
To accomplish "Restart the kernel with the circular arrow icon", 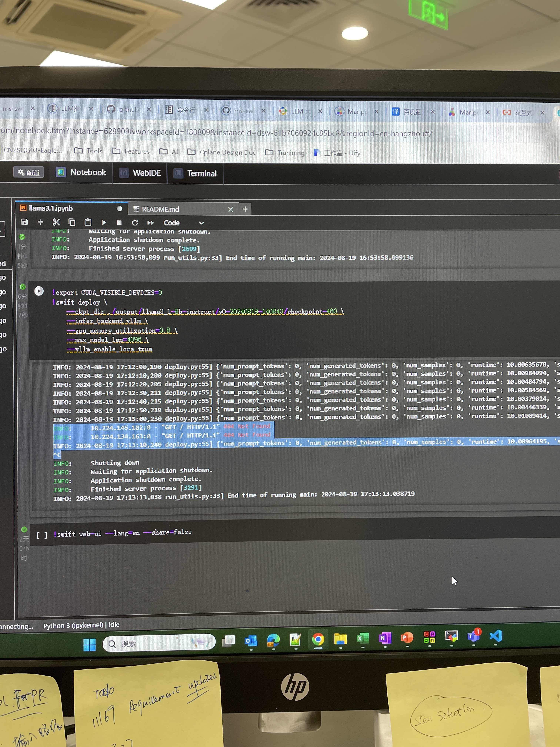I will pyautogui.click(x=135, y=223).
